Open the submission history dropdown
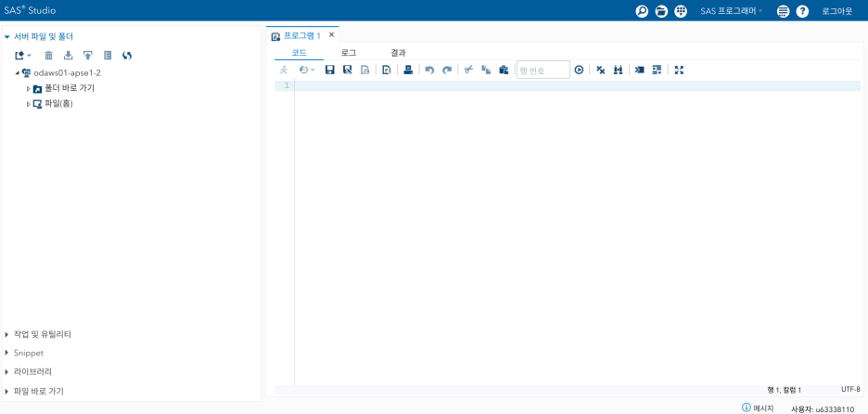 (x=307, y=70)
